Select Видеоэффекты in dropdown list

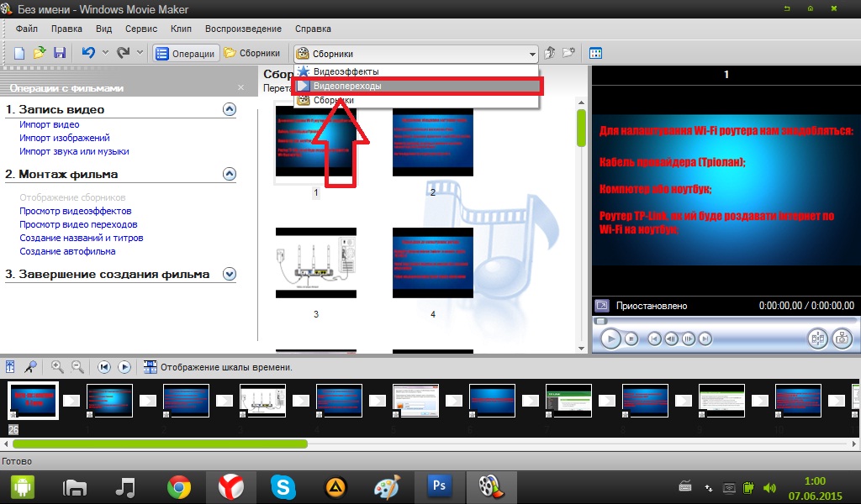tap(416, 71)
